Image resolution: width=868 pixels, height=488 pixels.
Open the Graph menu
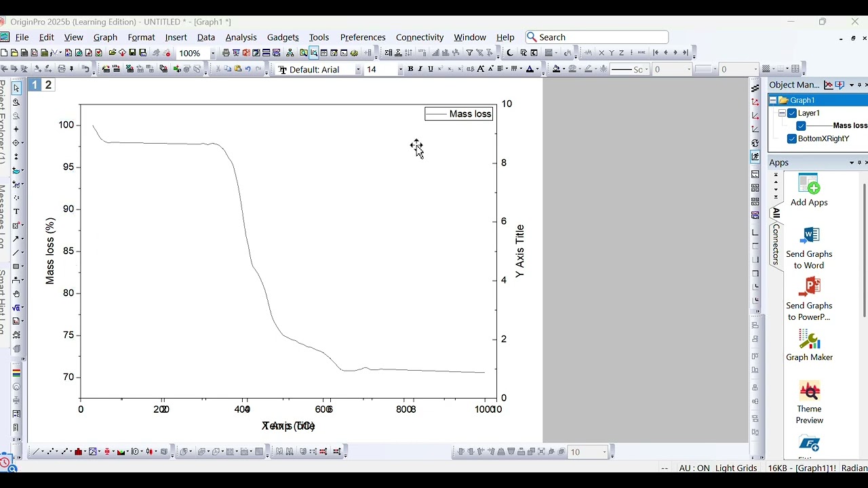pos(105,37)
